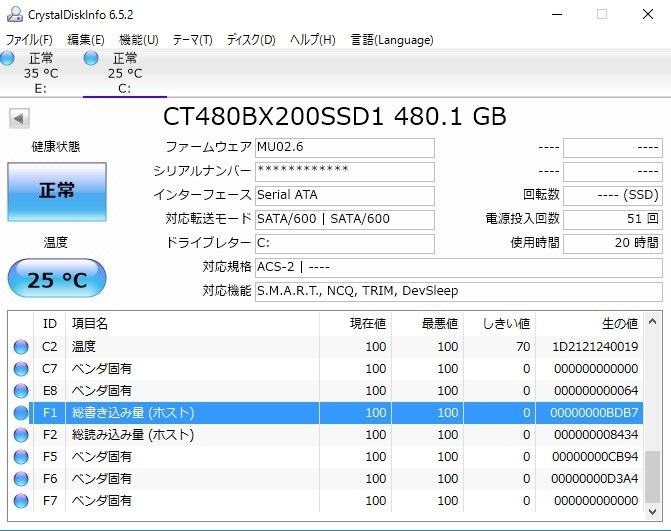Click the 最悪値 column header
This screenshot has width=671, height=531.
click(x=427, y=323)
